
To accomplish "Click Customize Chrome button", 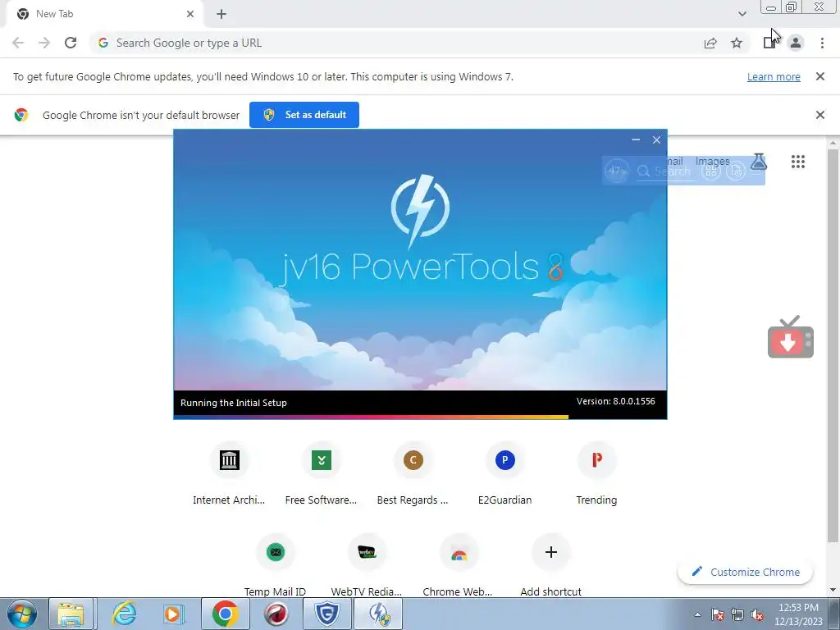I will 745,572.
